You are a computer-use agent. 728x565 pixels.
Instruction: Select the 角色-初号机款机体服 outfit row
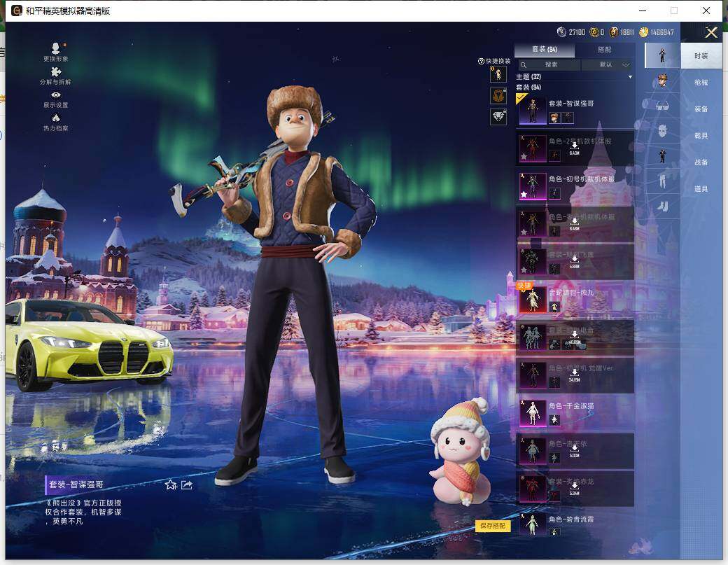(x=575, y=186)
